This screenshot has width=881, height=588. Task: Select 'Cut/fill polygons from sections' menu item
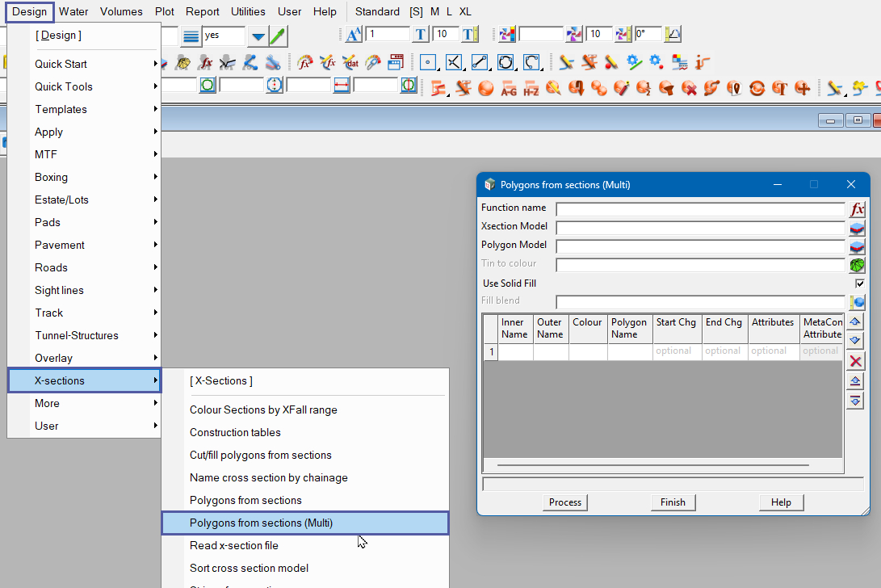[x=260, y=455]
